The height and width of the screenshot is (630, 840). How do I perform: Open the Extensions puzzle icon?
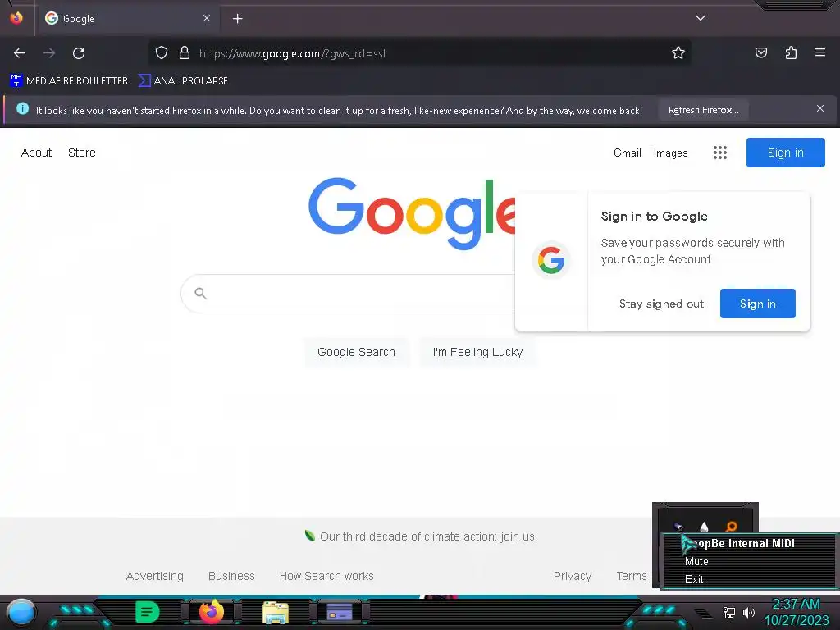click(791, 52)
